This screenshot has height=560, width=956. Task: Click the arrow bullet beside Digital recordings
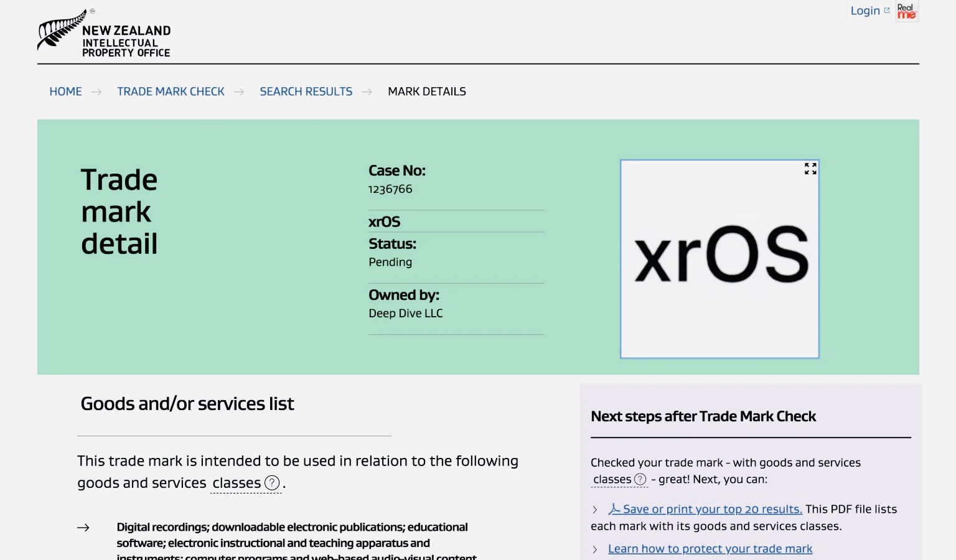pos(83,528)
